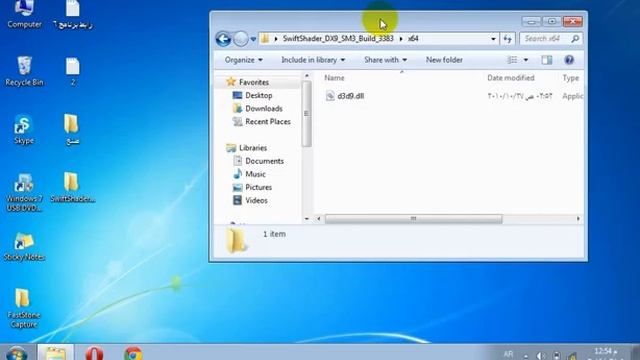The image size is (640, 360).
Task: Select the x64 segment in the address bar
Action: 413,38
